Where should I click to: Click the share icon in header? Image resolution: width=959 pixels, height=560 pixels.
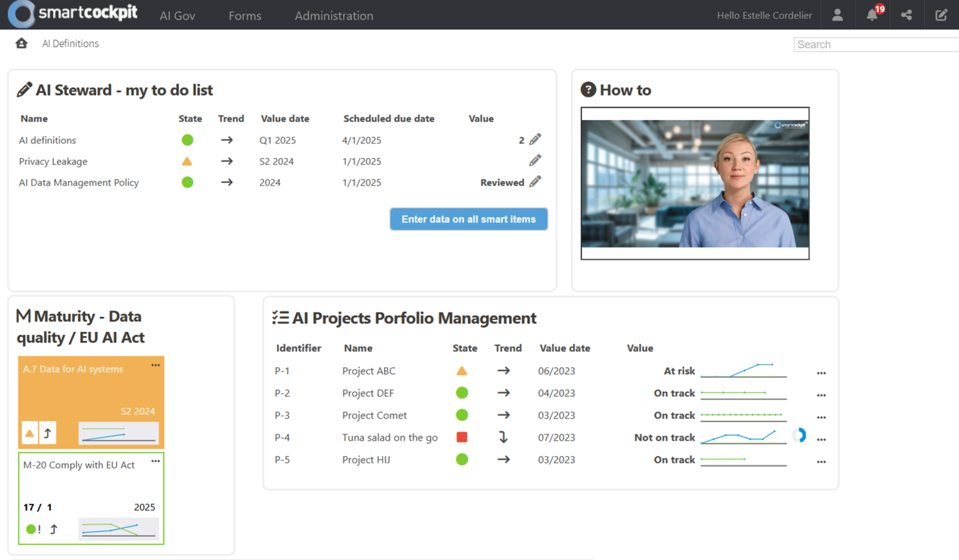coord(906,15)
